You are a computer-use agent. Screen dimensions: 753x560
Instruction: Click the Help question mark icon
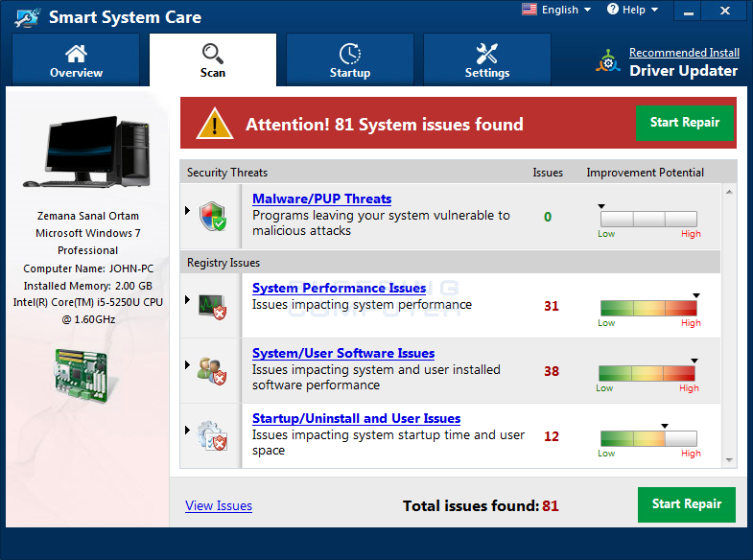click(613, 10)
